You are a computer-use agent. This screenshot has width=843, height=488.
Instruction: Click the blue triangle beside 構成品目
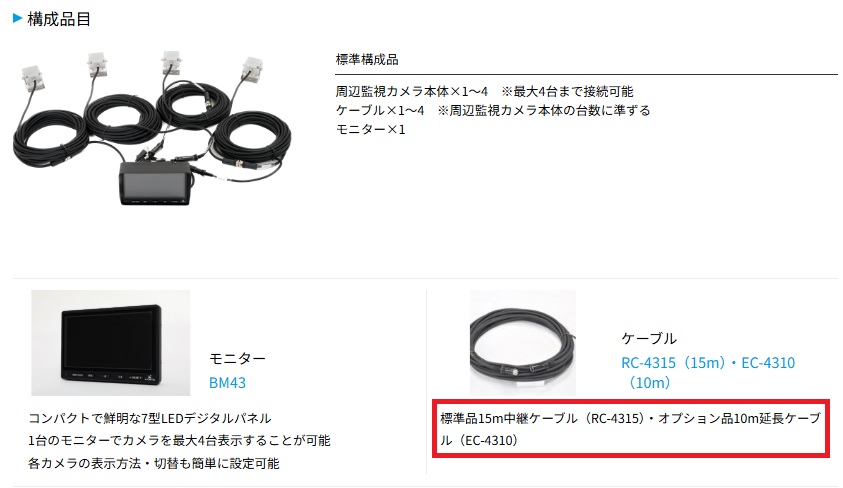click(x=17, y=19)
